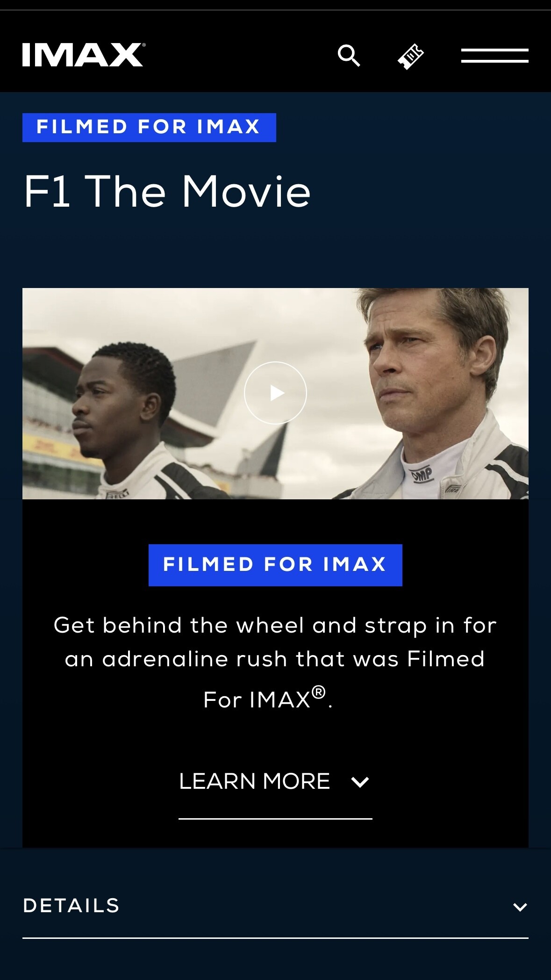This screenshot has width=551, height=980.
Task: Click the top Filmed For IMAX badge
Action: (149, 127)
